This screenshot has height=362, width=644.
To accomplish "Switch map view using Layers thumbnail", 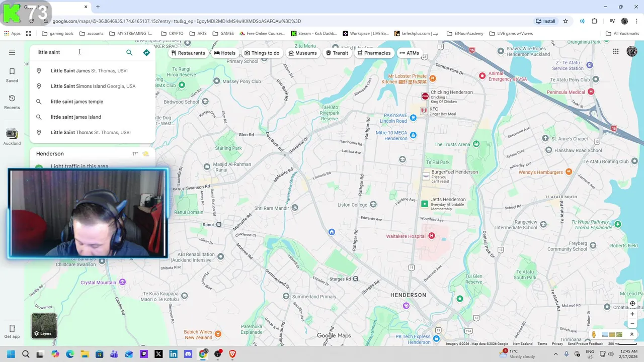I will click(44, 326).
